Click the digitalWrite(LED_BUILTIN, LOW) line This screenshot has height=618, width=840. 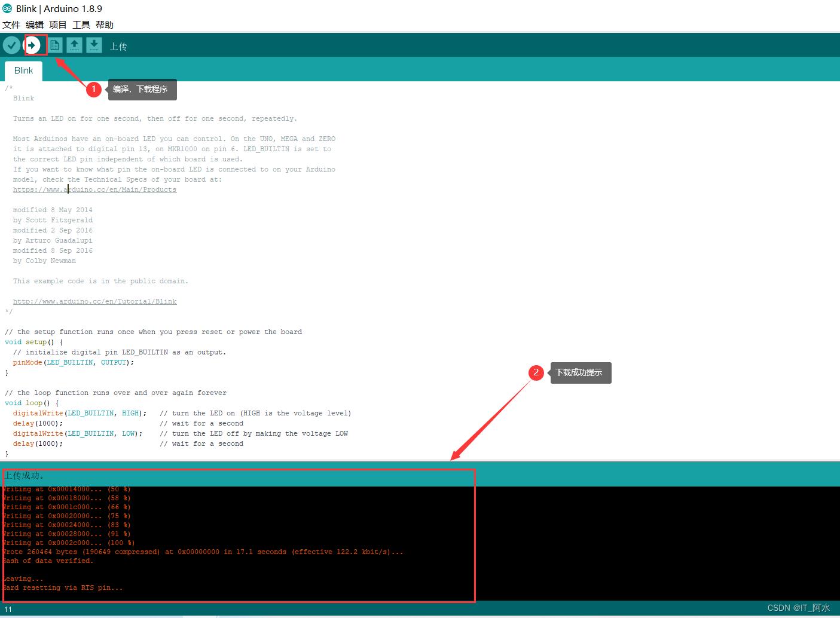(x=78, y=433)
